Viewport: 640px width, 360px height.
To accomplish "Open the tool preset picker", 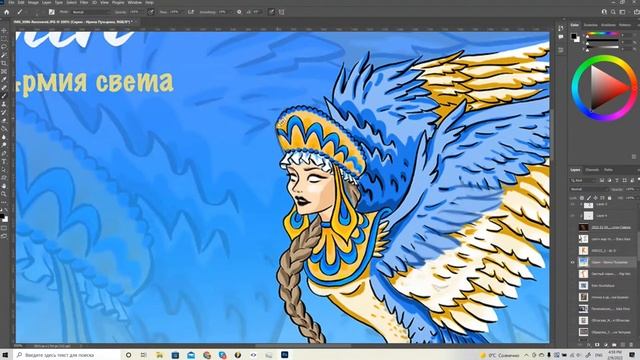I will (21, 12).
